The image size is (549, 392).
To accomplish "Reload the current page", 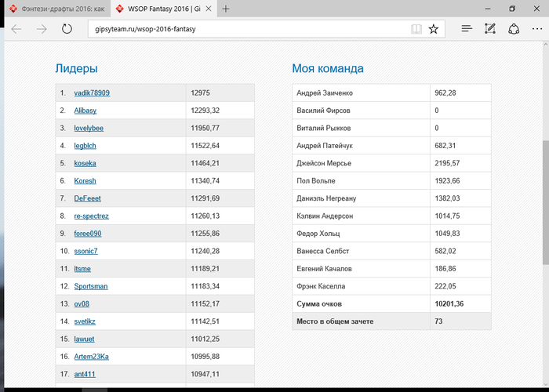I will tap(67, 29).
